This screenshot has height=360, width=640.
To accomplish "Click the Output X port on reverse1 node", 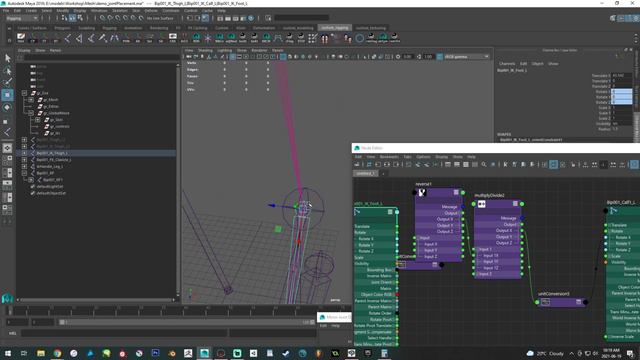I will pos(463,219).
